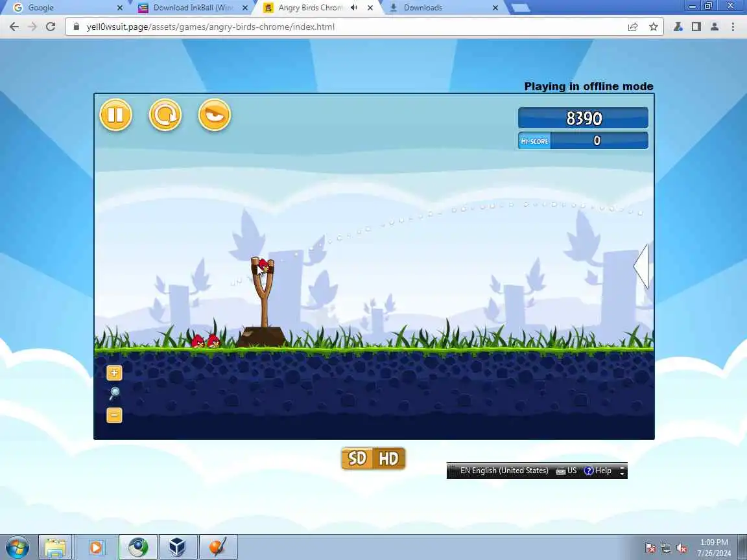The height and width of the screenshot is (560, 747).
Task: Open the Chrome profile menu
Action: pos(714,27)
